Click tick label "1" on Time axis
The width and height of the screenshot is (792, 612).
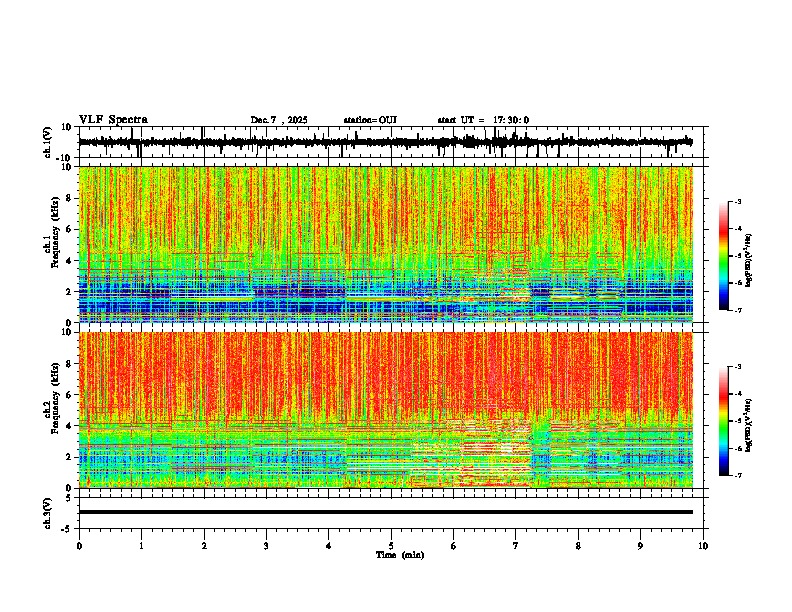(x=141, y=546)
